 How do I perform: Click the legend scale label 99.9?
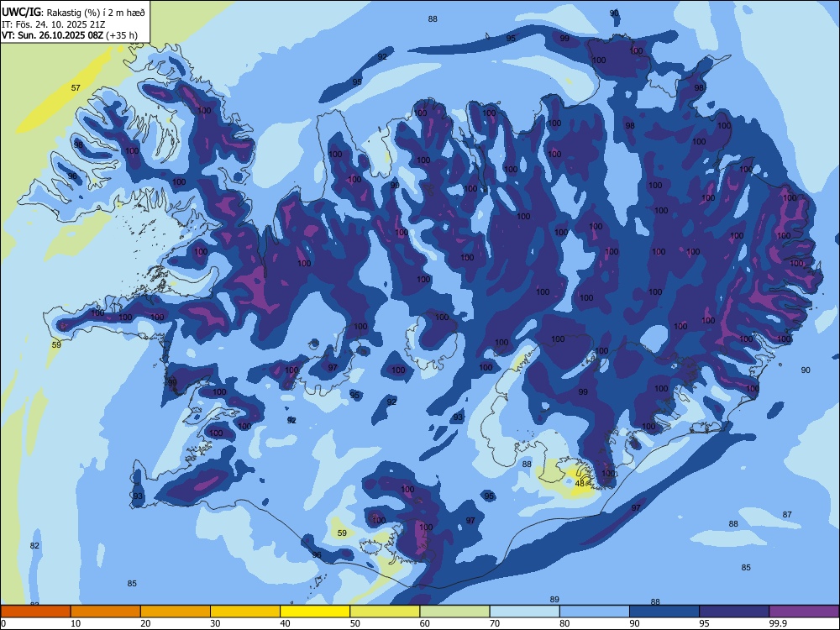pos(778,623)
